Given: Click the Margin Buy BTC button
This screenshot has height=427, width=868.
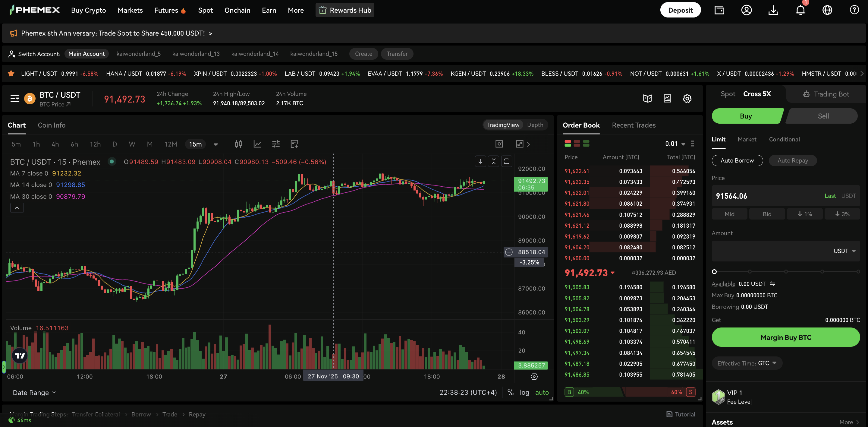Looking at the screenshot, I should tap(785, 337).
